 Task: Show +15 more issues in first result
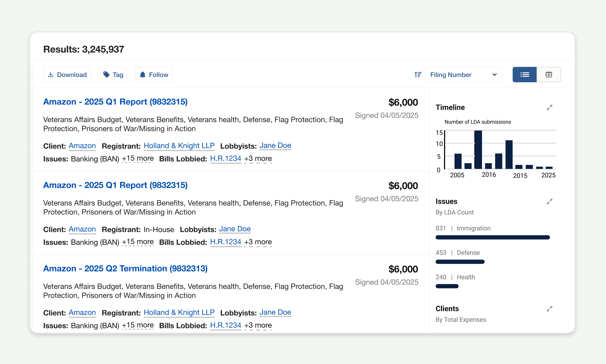coord(138,158)
